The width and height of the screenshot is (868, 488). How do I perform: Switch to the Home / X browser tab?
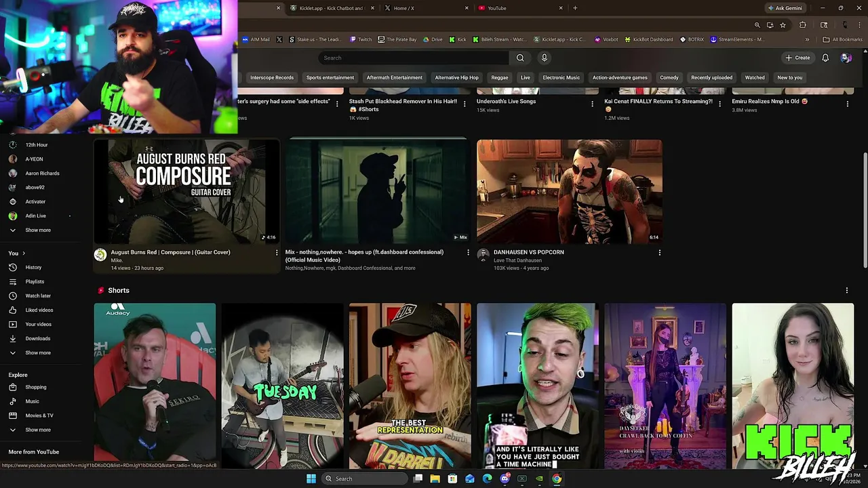(x=425, y=8)
